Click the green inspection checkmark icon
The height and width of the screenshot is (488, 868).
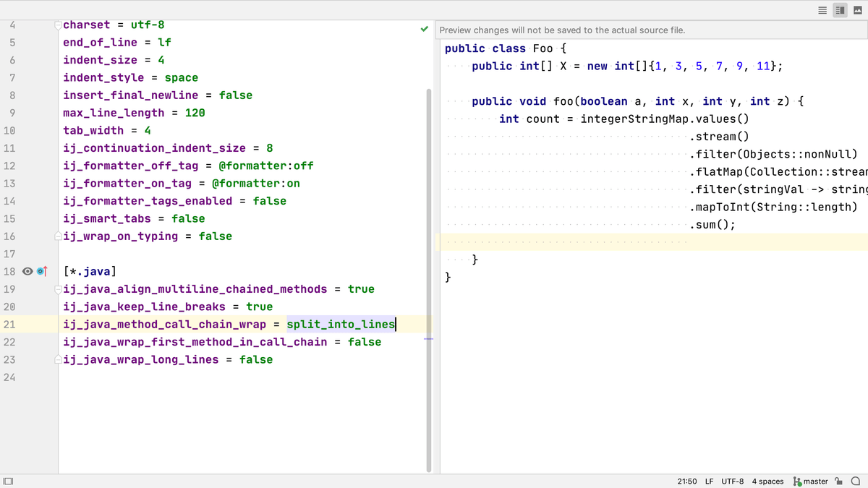pos(425,30)
